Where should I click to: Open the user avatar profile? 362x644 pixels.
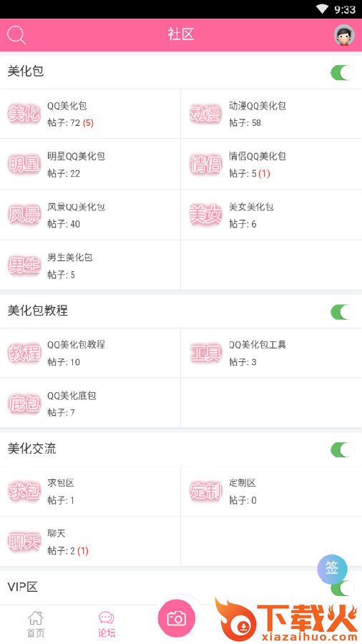[344, 35]
